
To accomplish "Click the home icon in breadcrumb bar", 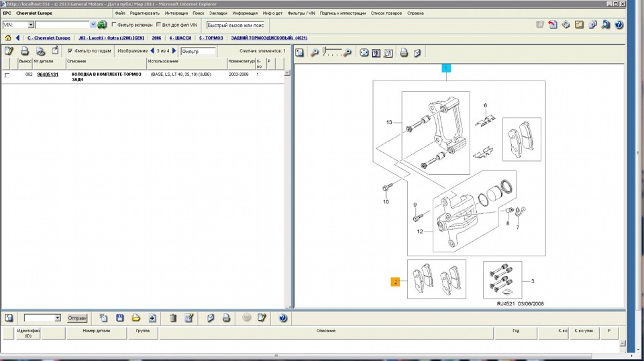I will tap(8, 38).
